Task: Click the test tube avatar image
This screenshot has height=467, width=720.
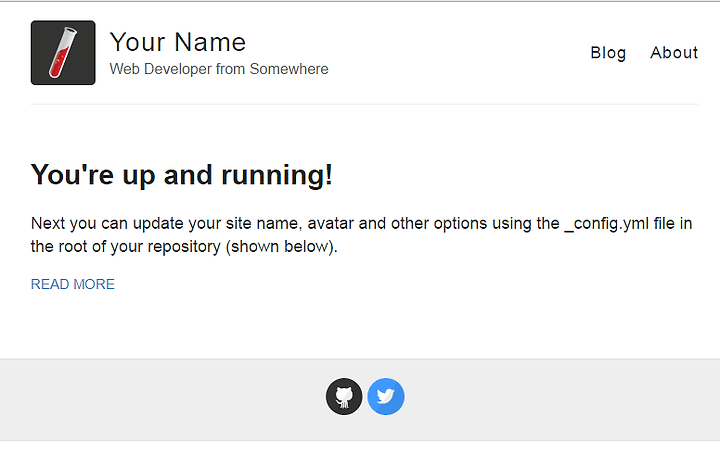Action: pyautogui.click(x=63, y=52)
